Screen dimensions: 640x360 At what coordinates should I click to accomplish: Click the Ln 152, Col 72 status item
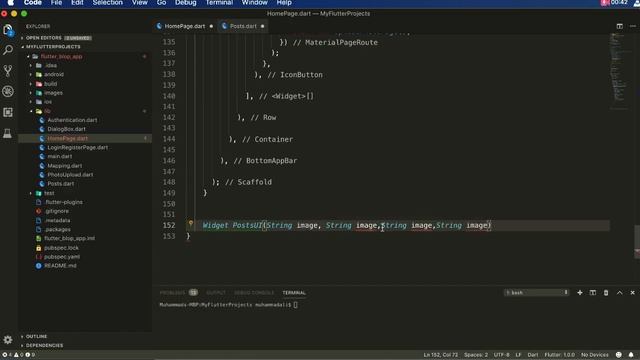[x=440, y=355]
